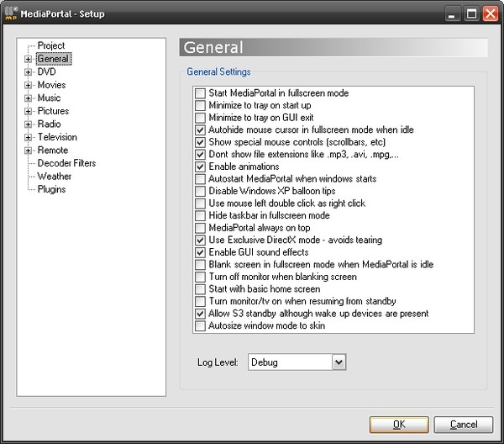This screenshot has width=504, height=444.
Task: Confirm settings with the OK button
Action: [399, 425]
